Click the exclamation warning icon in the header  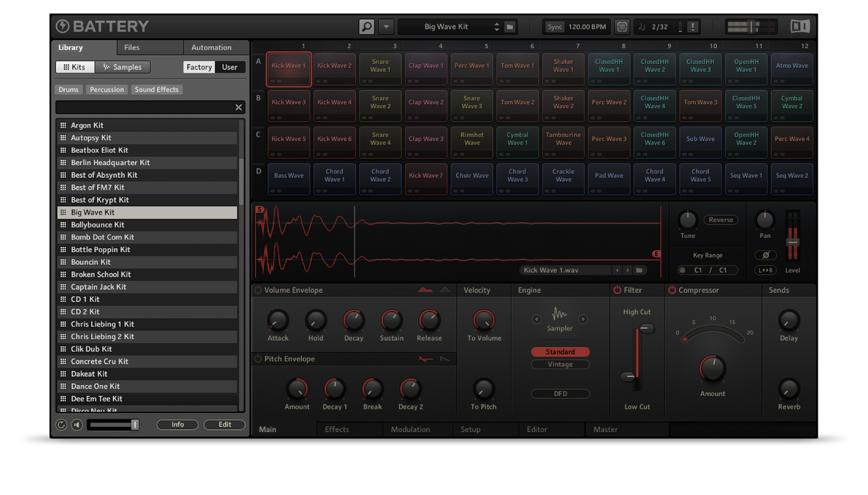pyautogui.click(x=693, y=27)
